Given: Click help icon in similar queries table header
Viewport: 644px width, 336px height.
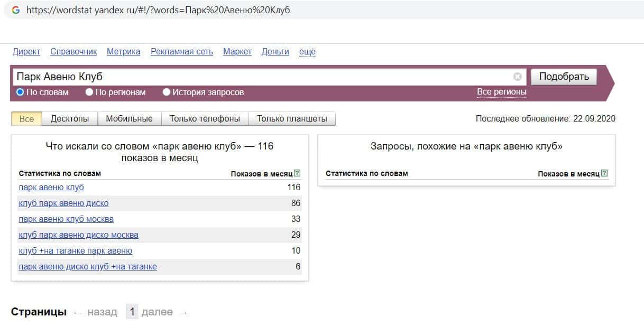Looking at the screenshot, I should (604, 173).
